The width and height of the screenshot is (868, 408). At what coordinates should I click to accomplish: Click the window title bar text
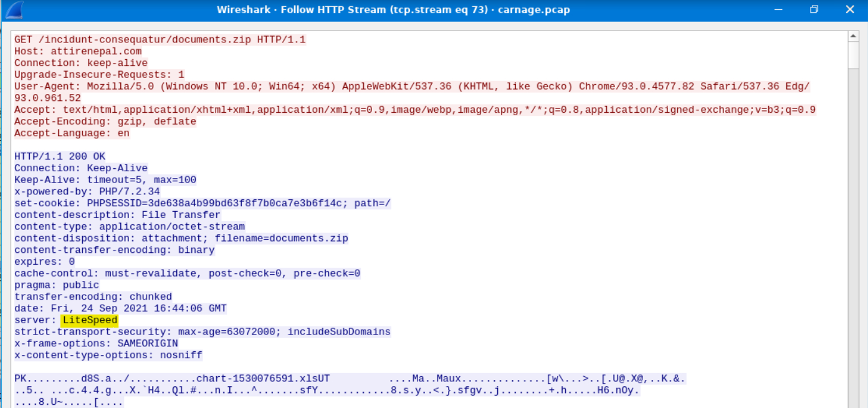coord(393,10)
